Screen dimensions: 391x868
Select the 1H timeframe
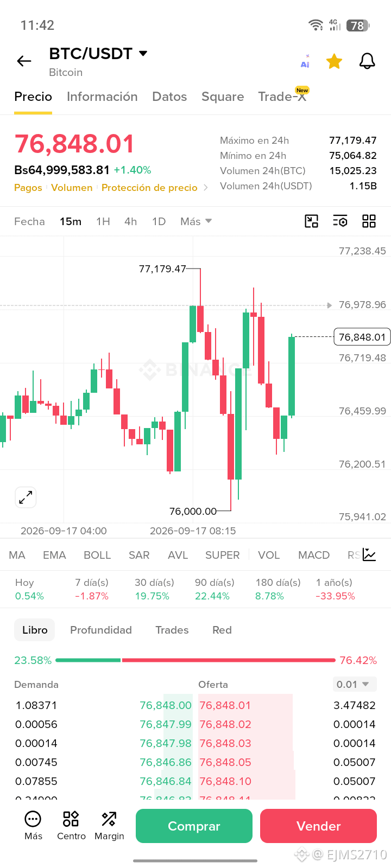pyautogui.click(x=103, y=221)
